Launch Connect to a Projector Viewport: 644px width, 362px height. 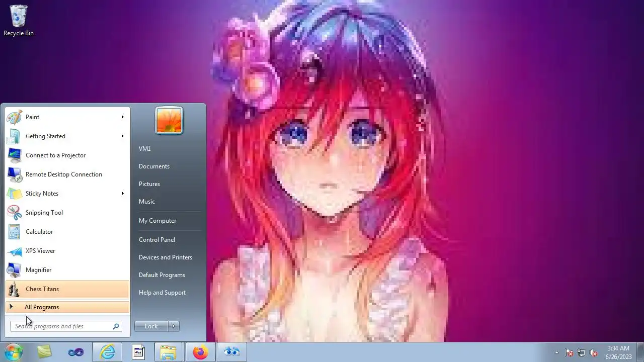click(67, 155)
